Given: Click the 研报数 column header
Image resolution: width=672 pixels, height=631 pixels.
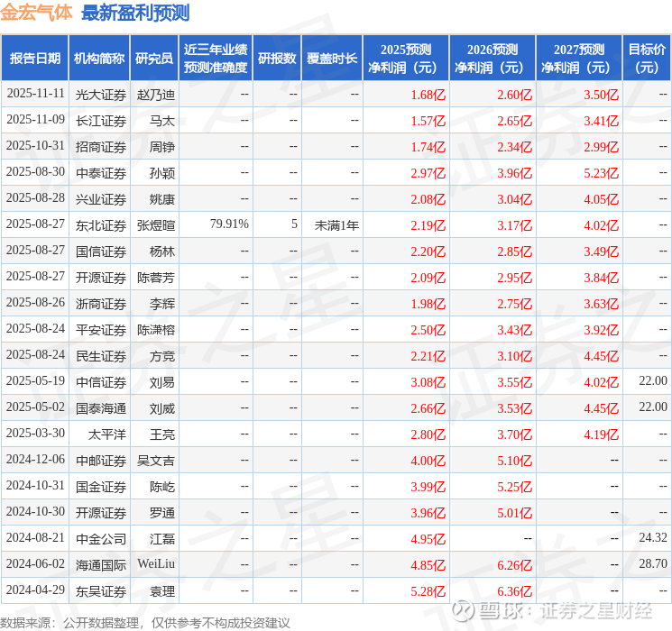Looking at the screenshot, I should [277, 59].
